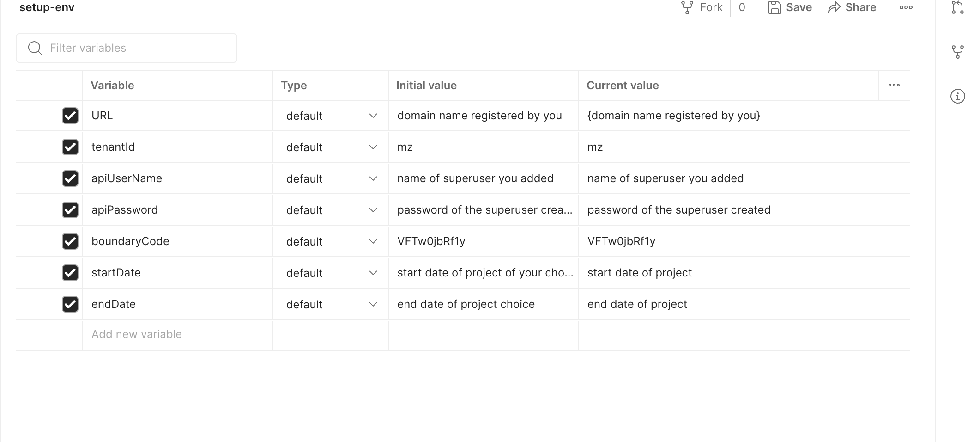980x442 pixels.
Task: Click the fork count number
Action: pos(742,7)
